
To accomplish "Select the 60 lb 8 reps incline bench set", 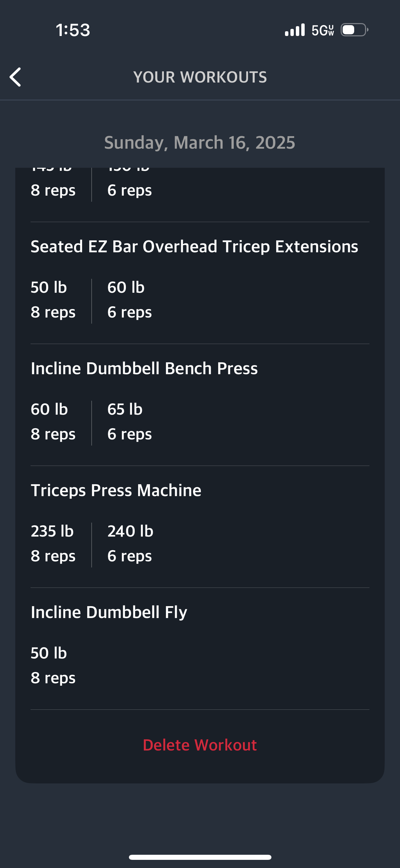I will coord(53,422).
